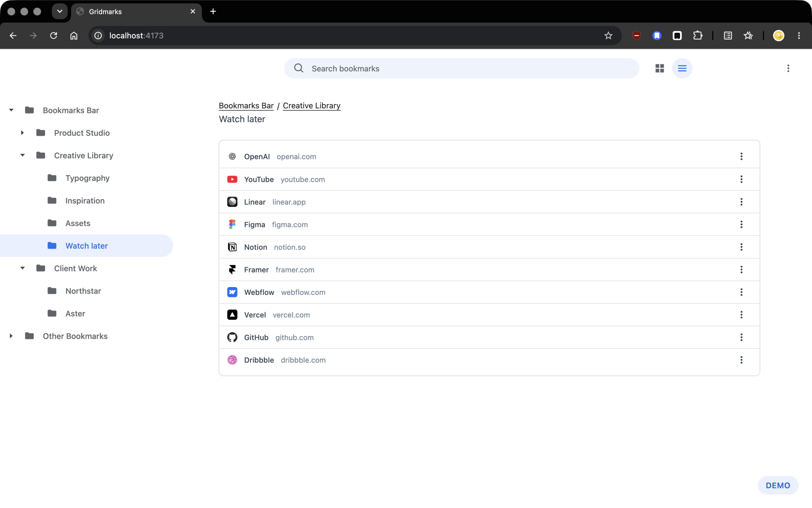The image size is (812, 508).
Task: Expand the Other Bookmarks folder
Action: point(11,336)
